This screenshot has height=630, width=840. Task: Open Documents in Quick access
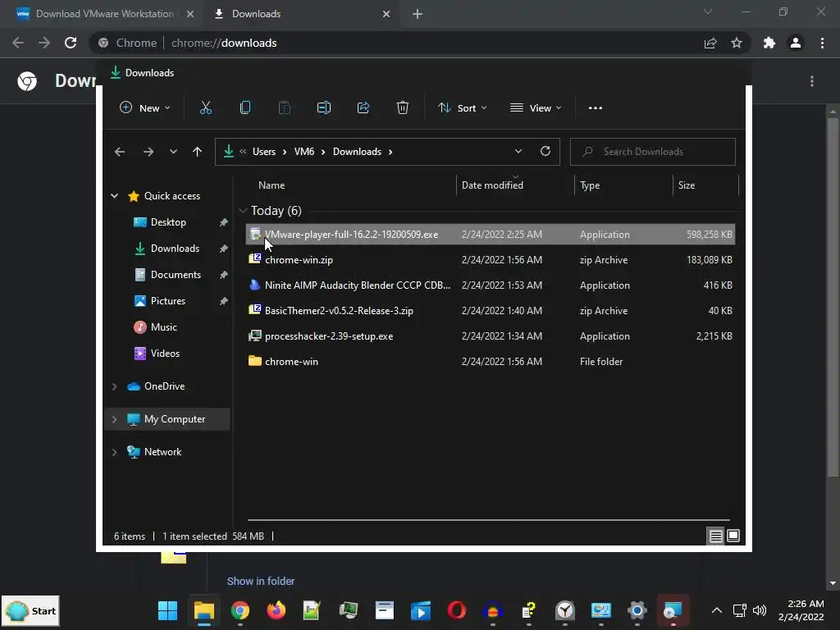(x=176, y=275)
